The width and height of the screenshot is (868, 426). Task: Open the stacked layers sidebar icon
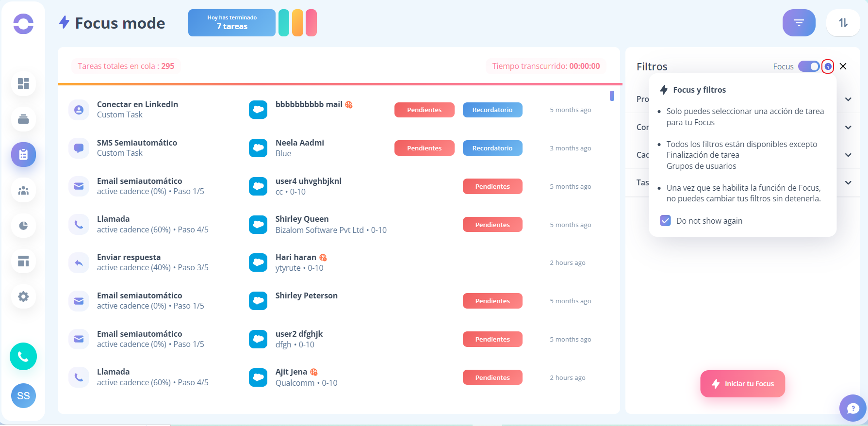click(x=23, y=119)
